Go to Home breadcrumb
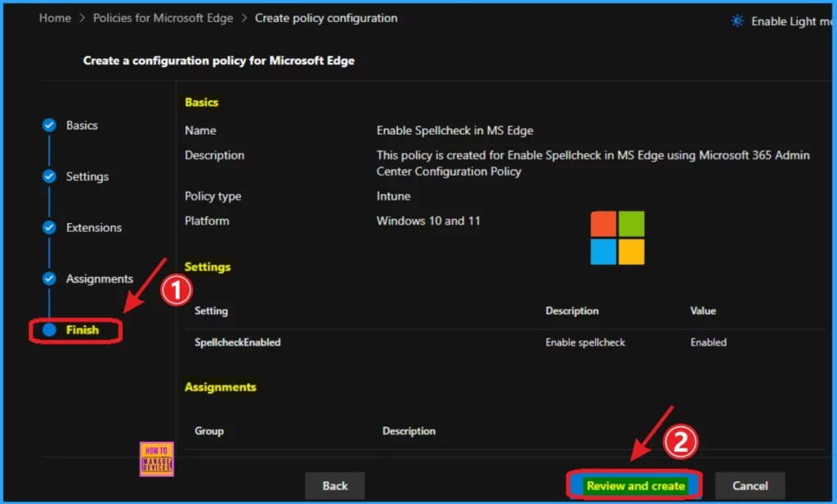Screen dimensions: 837x504 click(x=55, y=18)
